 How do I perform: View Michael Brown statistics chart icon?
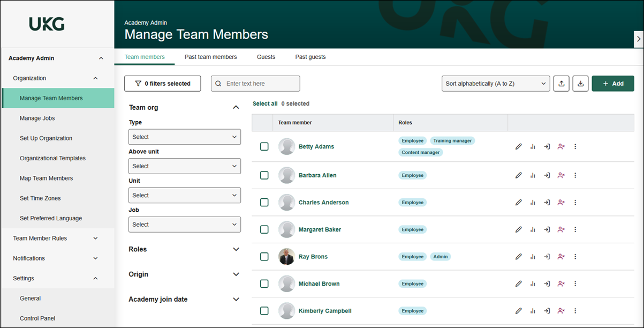pyautogui.click(x=533, y=284)
